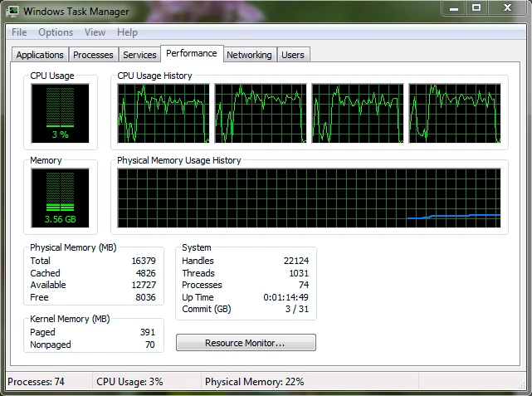
Task: Switch to the Users tab
Action: tap(293, 55)
